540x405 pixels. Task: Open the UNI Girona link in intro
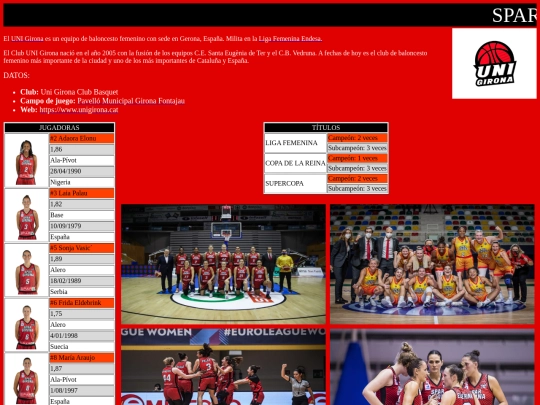(x=27, y=39)
